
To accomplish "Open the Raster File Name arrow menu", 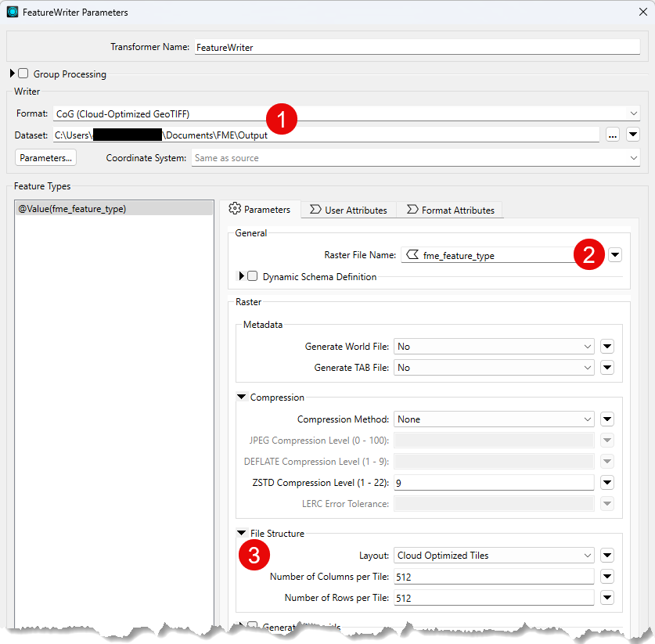I will pos(615,255).
